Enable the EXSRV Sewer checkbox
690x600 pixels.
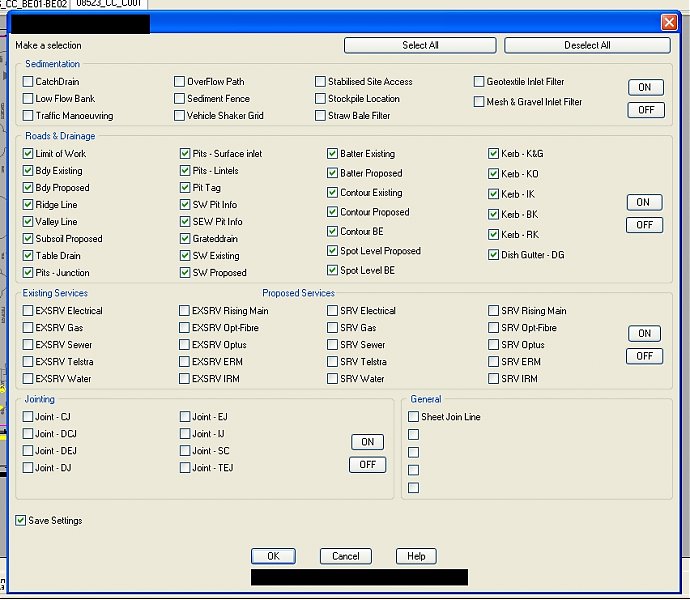pos(29,345)
